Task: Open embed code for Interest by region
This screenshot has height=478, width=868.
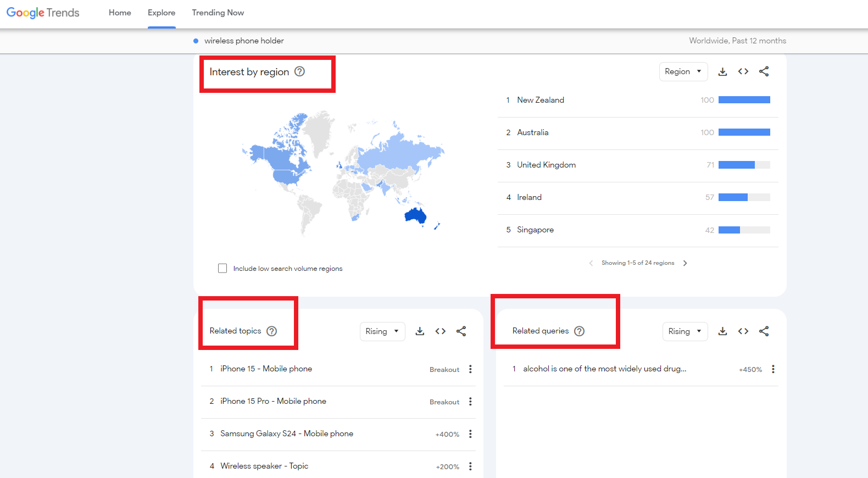Action: [743, 71]
